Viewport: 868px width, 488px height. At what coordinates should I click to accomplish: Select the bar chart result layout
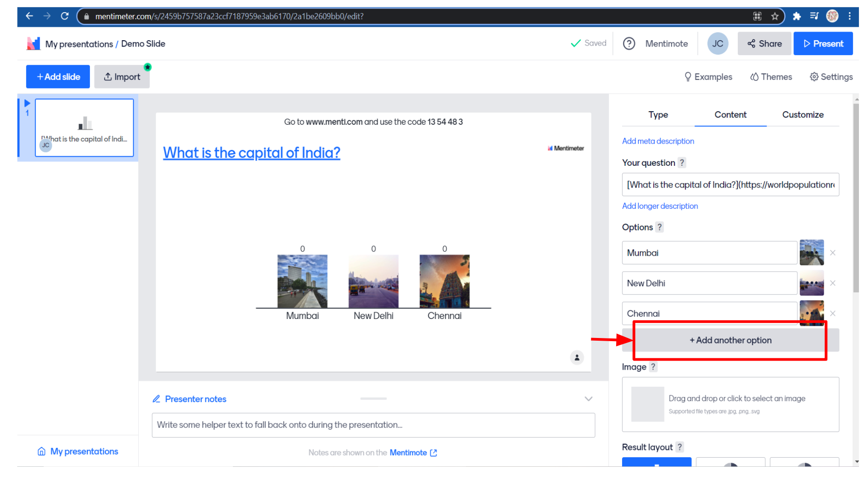click(656, 462)
